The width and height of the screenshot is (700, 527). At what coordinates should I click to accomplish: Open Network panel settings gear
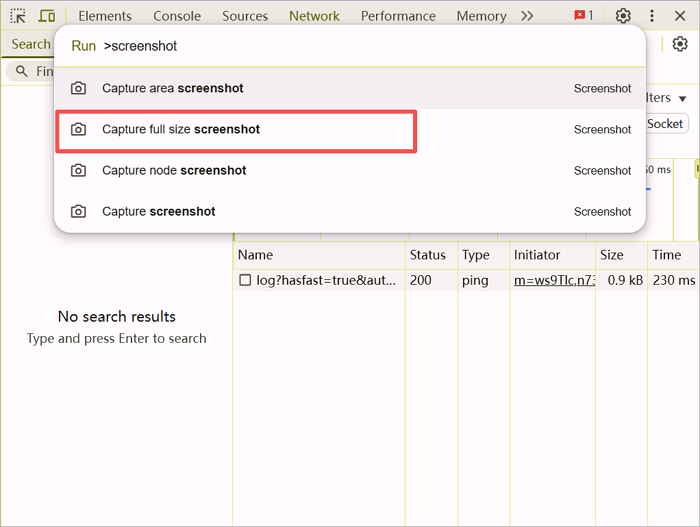click(x=680, y=44)
